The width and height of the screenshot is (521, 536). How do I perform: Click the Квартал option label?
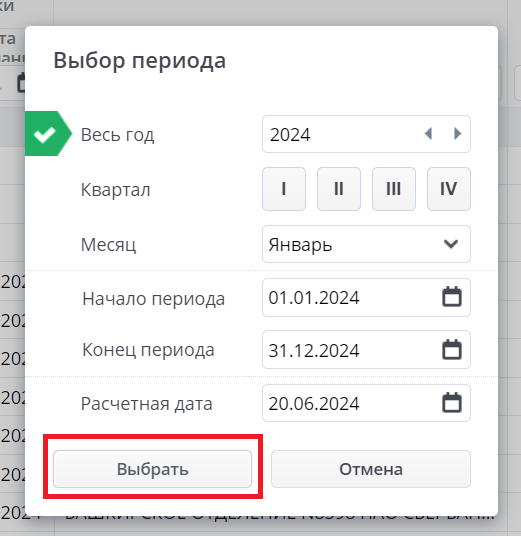tap(115, 189)
